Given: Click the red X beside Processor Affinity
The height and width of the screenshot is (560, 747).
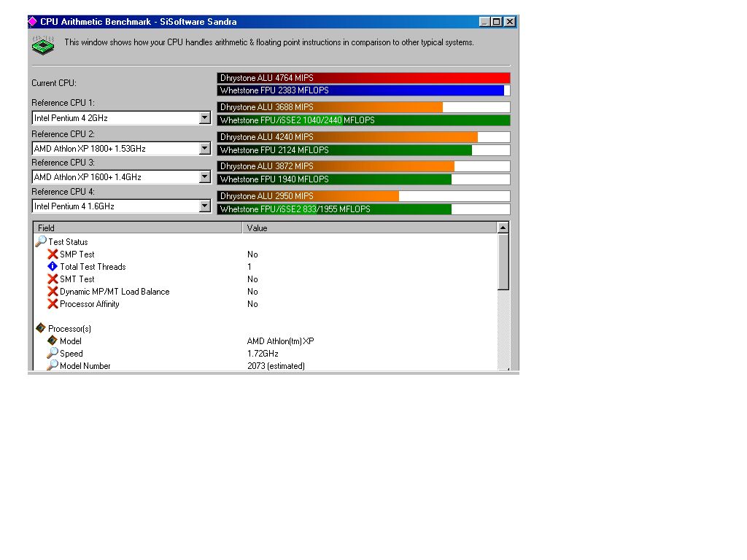Looking at the screenshot, I should (x=53, y=304).
